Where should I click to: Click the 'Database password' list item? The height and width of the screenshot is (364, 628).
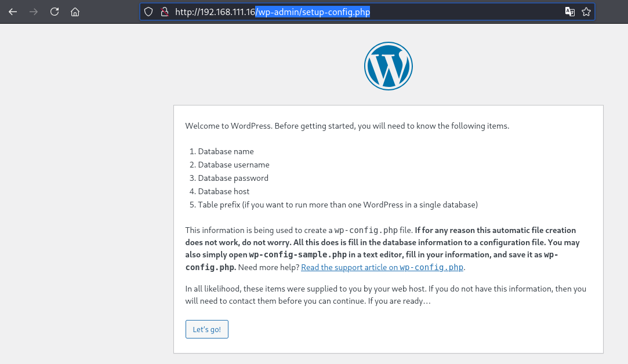(233, 178)
